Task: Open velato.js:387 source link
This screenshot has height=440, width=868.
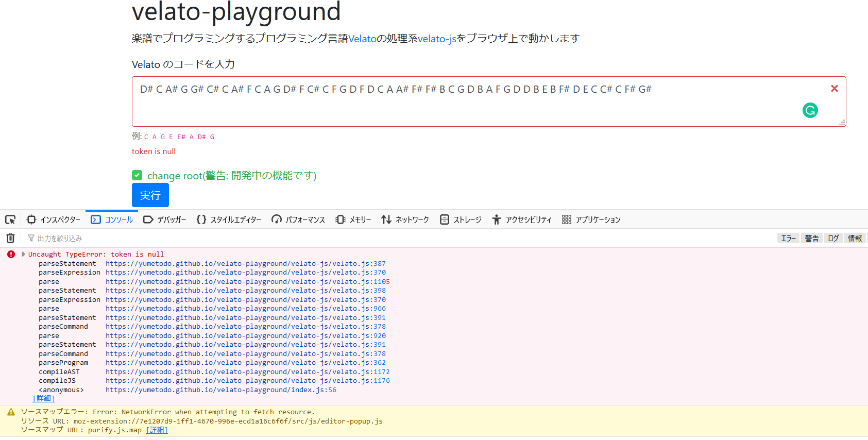Action: point(246,264)
